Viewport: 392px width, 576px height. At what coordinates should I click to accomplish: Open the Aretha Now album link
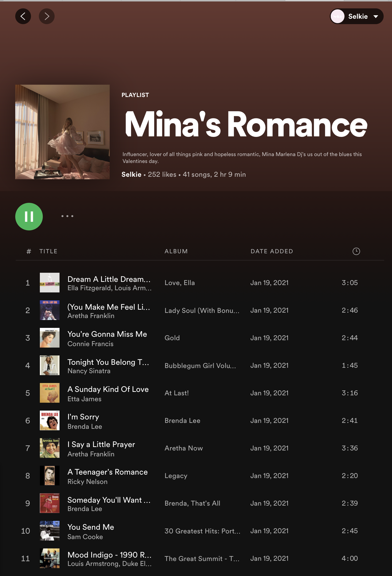coord(183,448)
